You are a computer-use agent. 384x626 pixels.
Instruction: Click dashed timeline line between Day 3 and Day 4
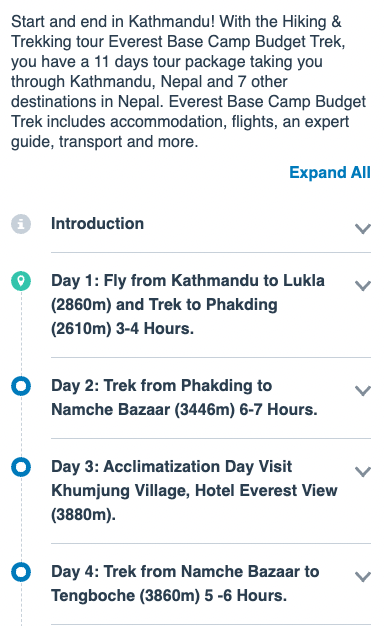[x=21, y=519]
